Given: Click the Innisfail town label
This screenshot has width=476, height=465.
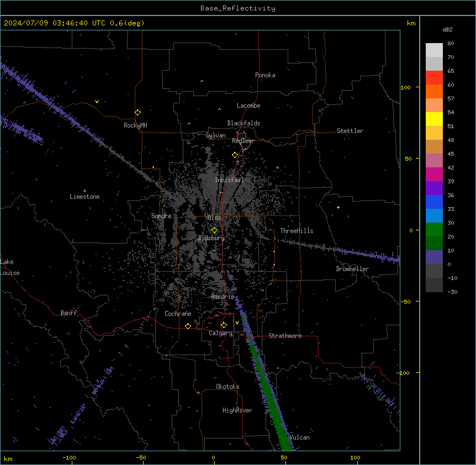Looking at the screenshot, I should [230, 180].
